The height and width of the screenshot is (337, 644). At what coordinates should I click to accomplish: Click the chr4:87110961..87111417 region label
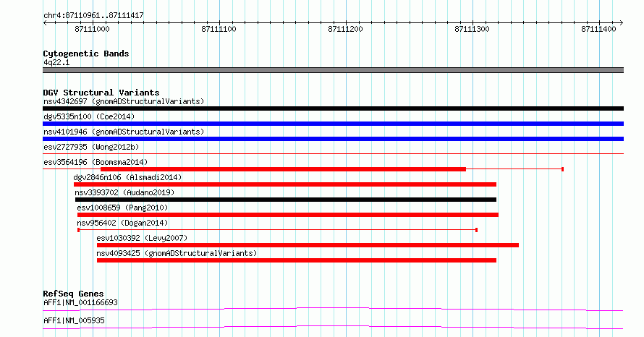tap(93, 16)
